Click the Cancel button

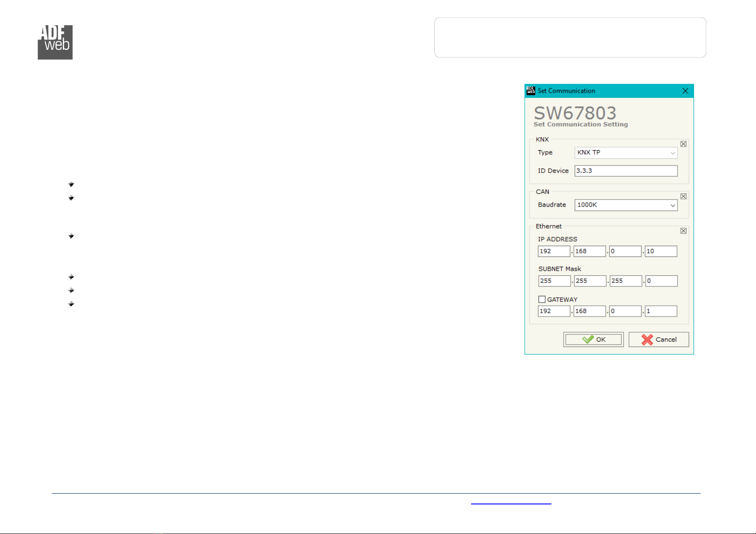tap(659, 339)
